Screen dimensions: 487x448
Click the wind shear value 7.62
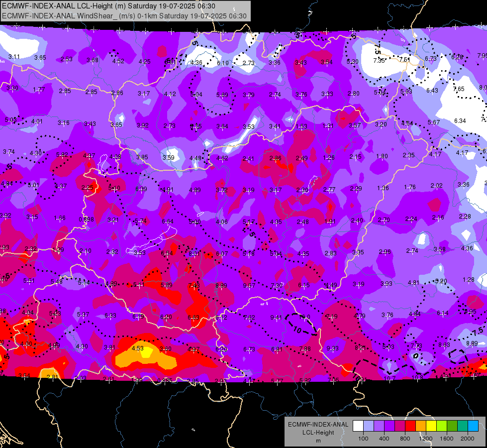pos(249,318)
